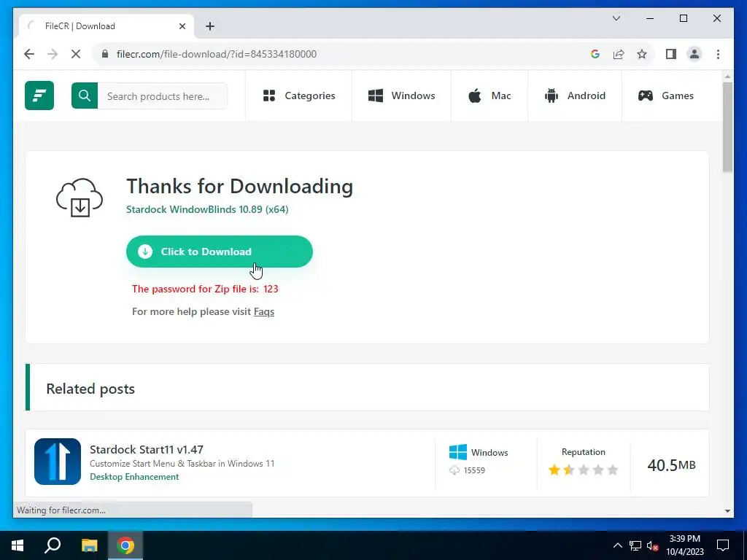Go forward in browser history

53,54
